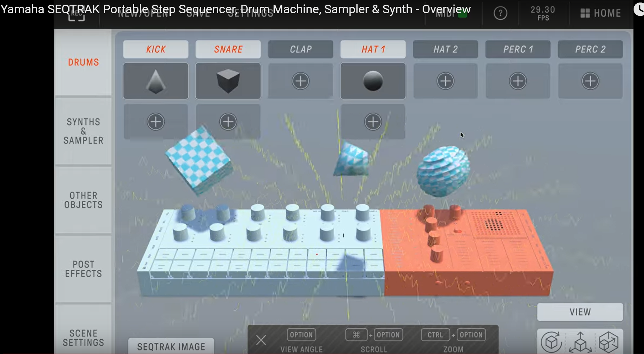Click the Watch later clock icon

pos(639,9)
